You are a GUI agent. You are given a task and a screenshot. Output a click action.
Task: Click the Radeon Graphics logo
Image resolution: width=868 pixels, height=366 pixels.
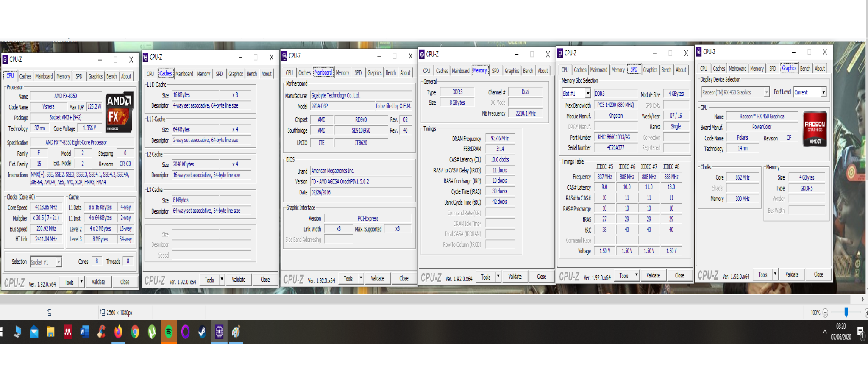pos(815,129)
